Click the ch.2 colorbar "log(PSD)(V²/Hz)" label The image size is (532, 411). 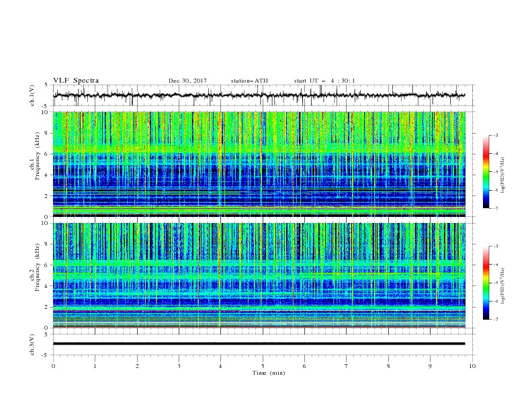pos(503,286)
